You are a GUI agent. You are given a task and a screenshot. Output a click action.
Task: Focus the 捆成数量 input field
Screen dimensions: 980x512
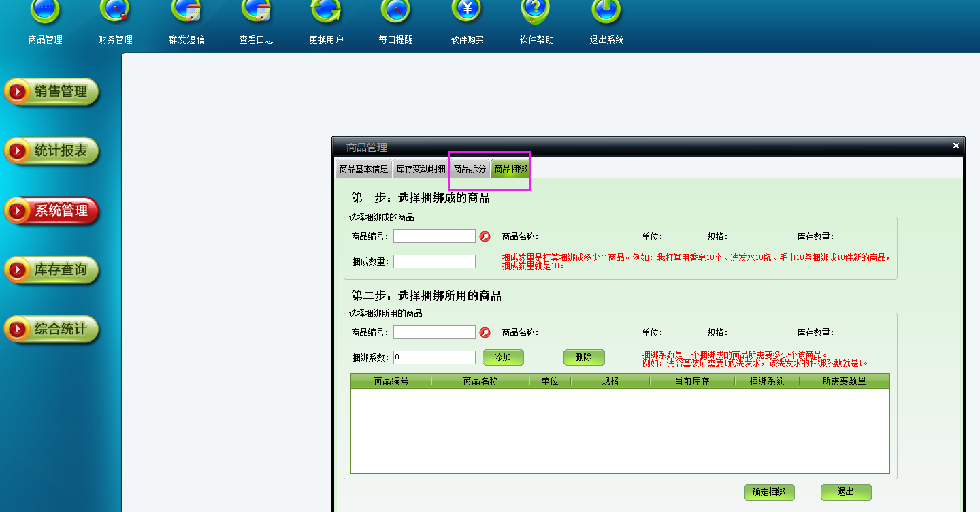coord(434,261)
